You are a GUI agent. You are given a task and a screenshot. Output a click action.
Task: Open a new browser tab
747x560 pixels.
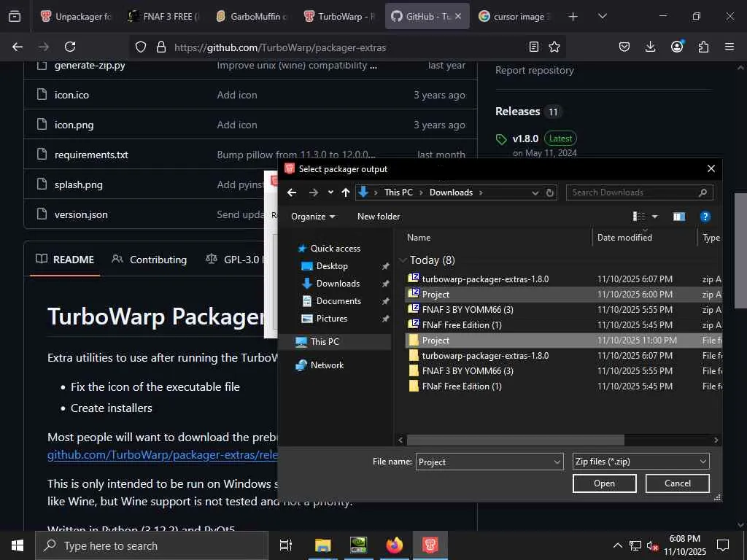click(573, 17)
